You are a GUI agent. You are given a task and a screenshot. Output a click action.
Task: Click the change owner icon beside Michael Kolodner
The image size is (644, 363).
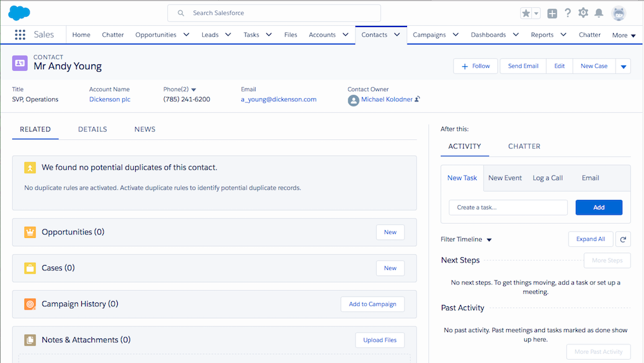coord(417,99)
